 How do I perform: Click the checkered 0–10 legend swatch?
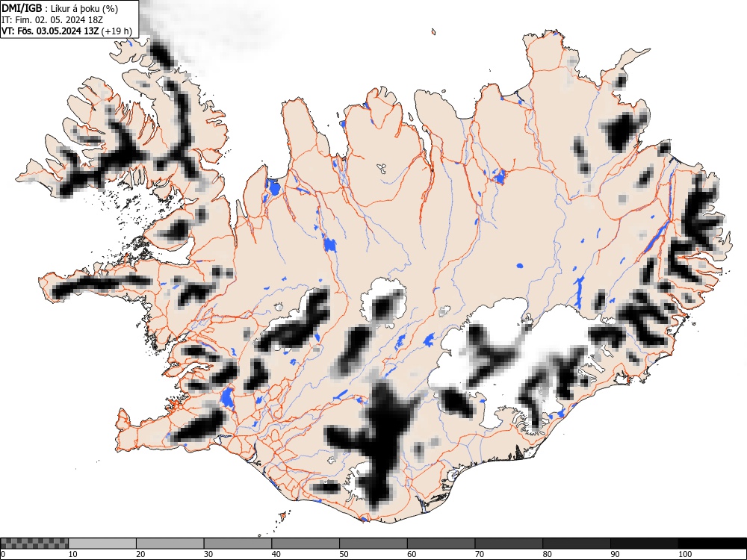[34, 544]
